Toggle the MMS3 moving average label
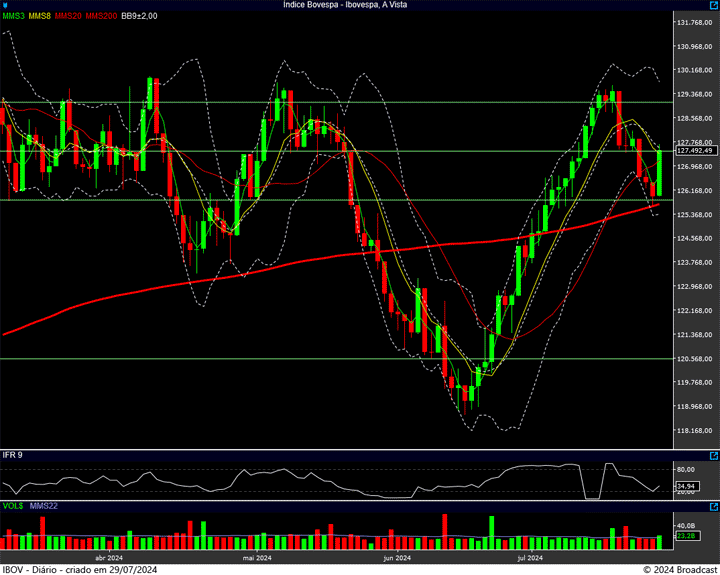This screenshot has width=720, height=575. point(13,16)
